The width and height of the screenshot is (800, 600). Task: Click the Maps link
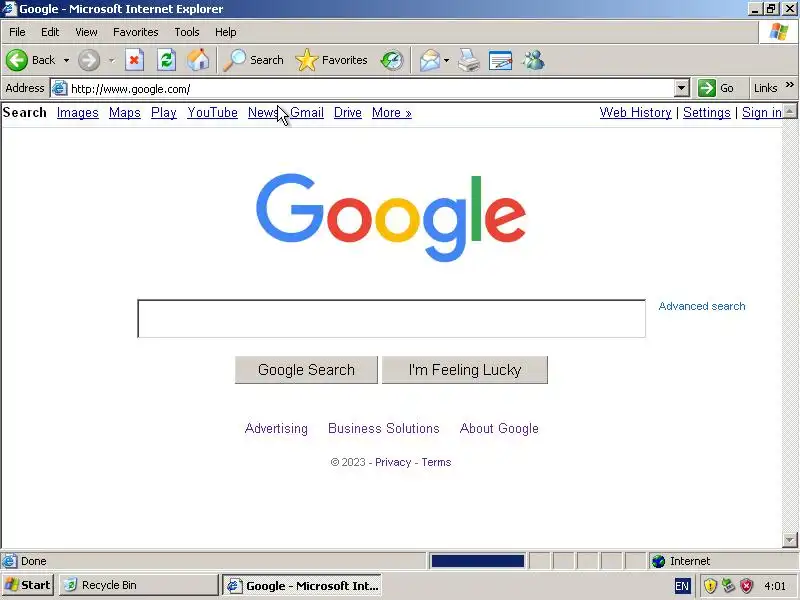[x=124, y=113]
